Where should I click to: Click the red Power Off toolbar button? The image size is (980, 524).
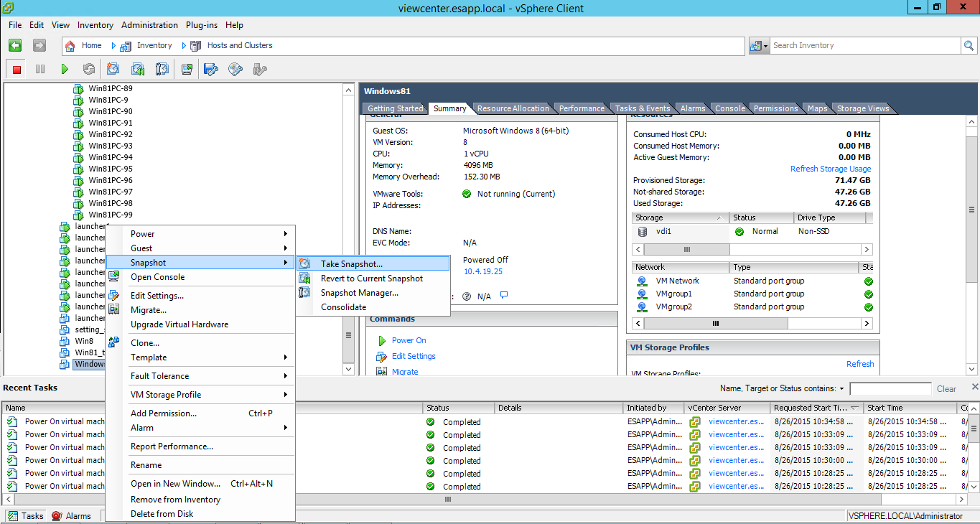(17, 70)
